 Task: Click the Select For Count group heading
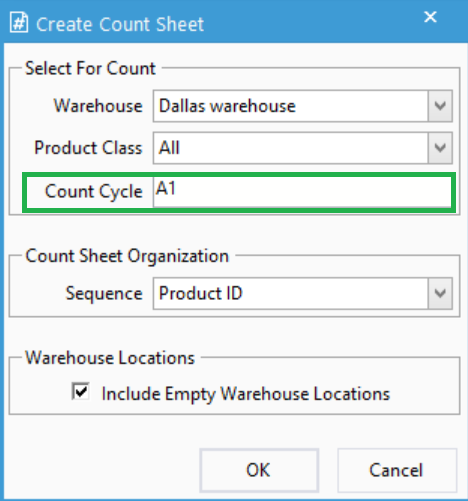90,68
